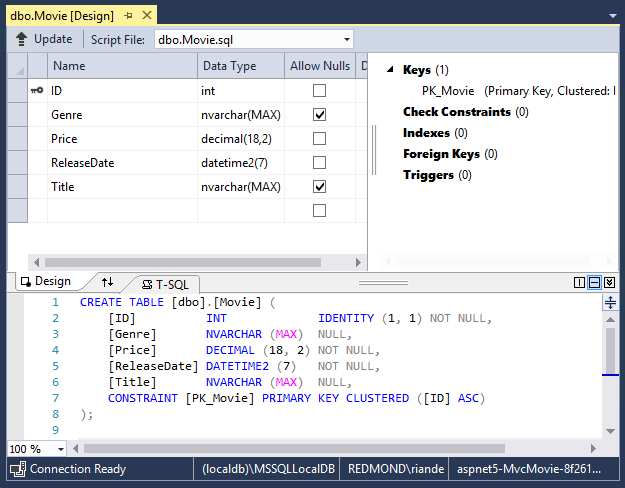Collapse the Keys section
Viewport: 625px width, 488px height.
point(389,70)
